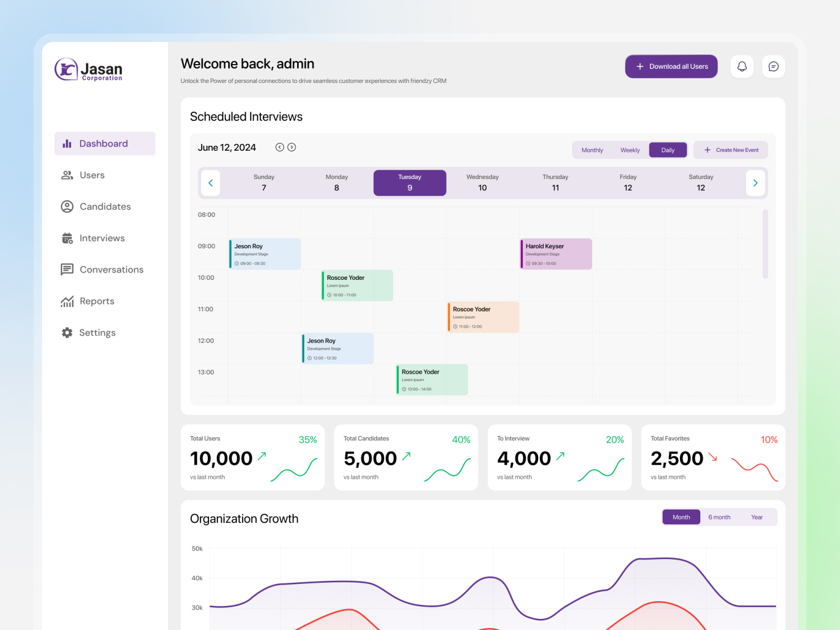Click the Scheduled Interviews heading
This screenshot has width=840, height=630.
coord(246,117)
